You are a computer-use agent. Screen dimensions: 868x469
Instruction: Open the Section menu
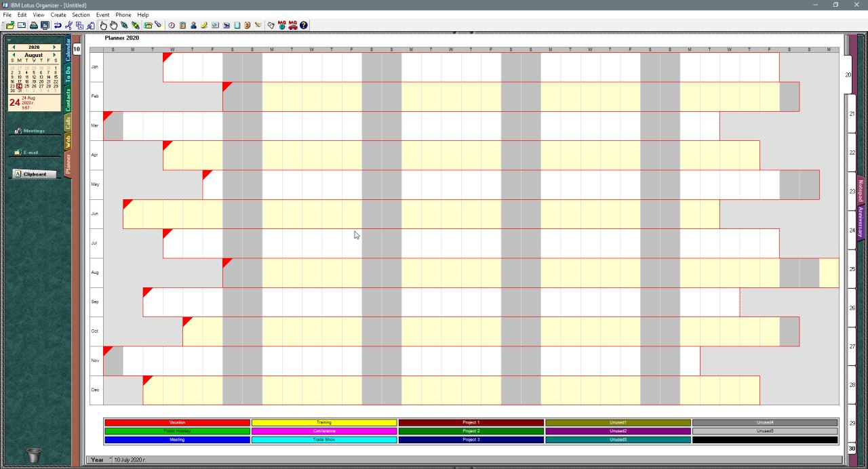click(x=81, y=14)
